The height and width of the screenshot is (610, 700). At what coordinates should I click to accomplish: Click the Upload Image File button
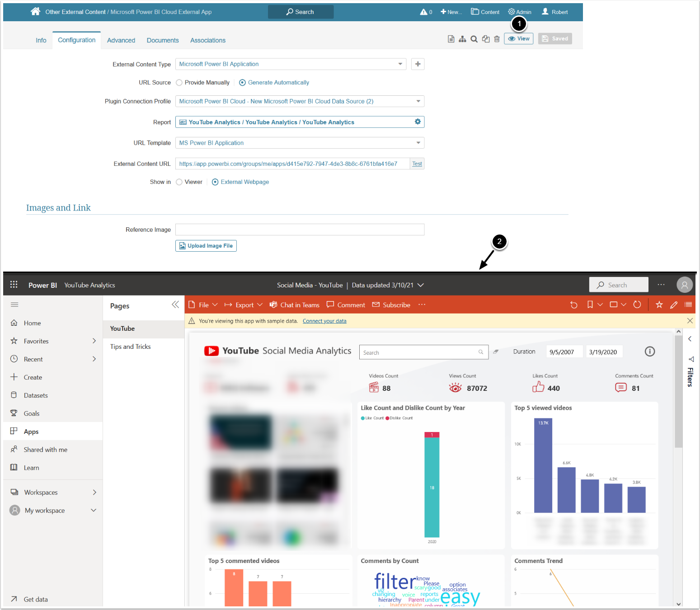[x=206, y=246]
